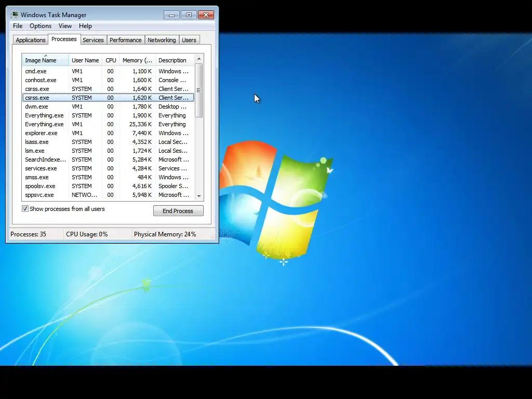The width and height of the screenshot is (532, 399).
Task: Click the 484 K memory value
Action: coord(144,177)
